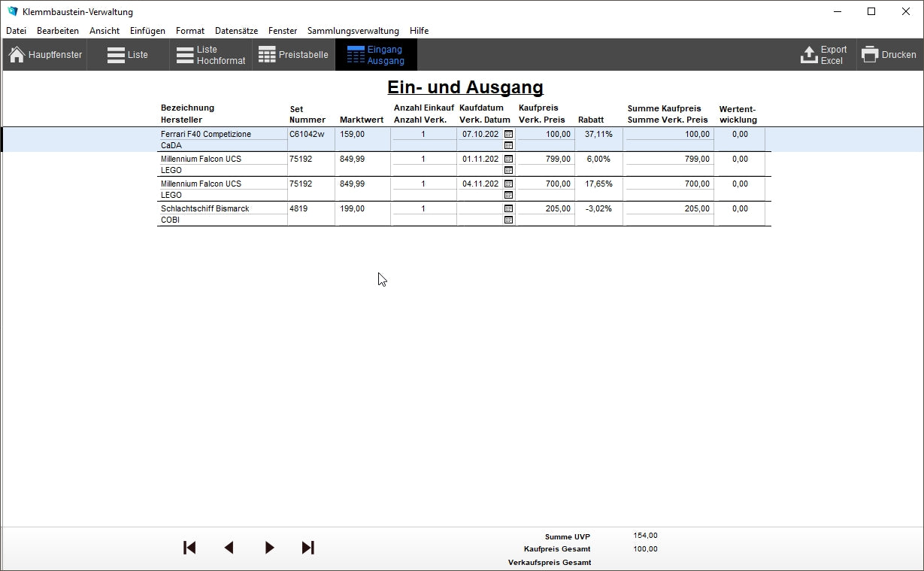Open calendar for Schlachtschiff Bismarck Kaufdatum
924x571 pixels.
coord(508,208)
